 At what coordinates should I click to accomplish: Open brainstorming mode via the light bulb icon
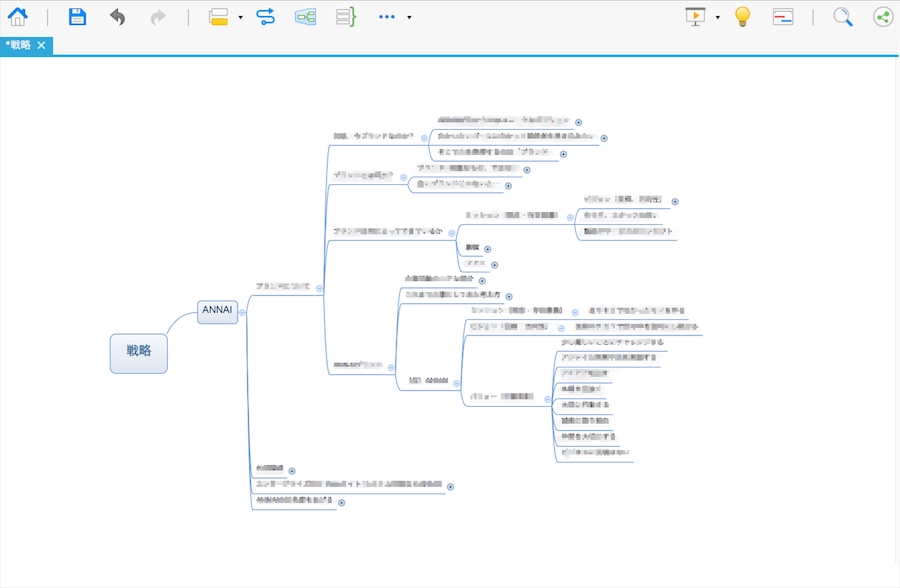click(x=742, y=17)
